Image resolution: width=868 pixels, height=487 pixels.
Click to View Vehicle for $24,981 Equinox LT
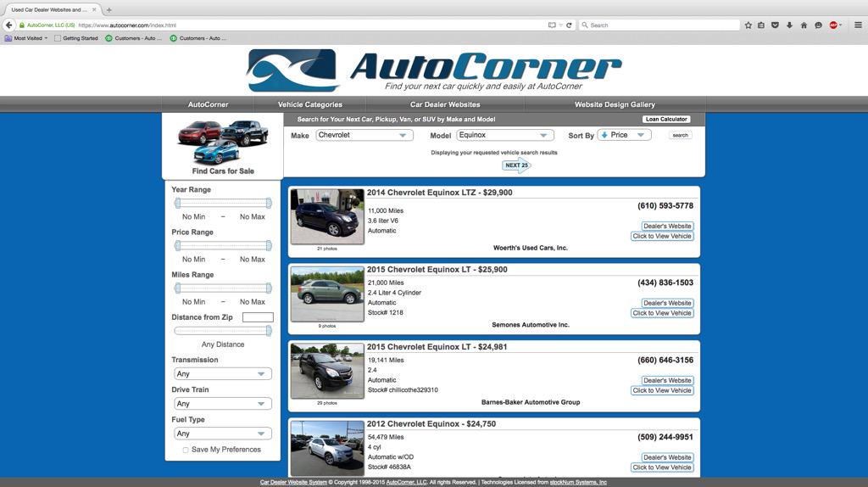pyautogui.click(x=662, y=390)
